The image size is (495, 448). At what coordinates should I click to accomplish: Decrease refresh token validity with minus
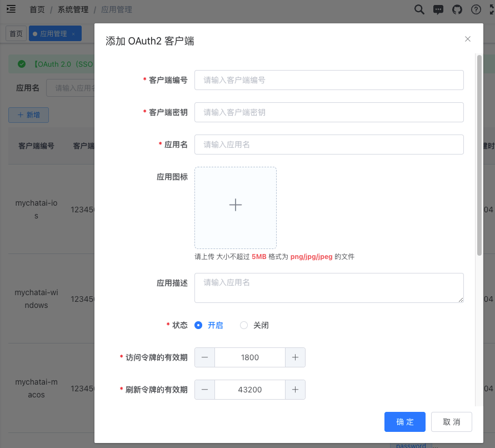click(x=204, y=390)
